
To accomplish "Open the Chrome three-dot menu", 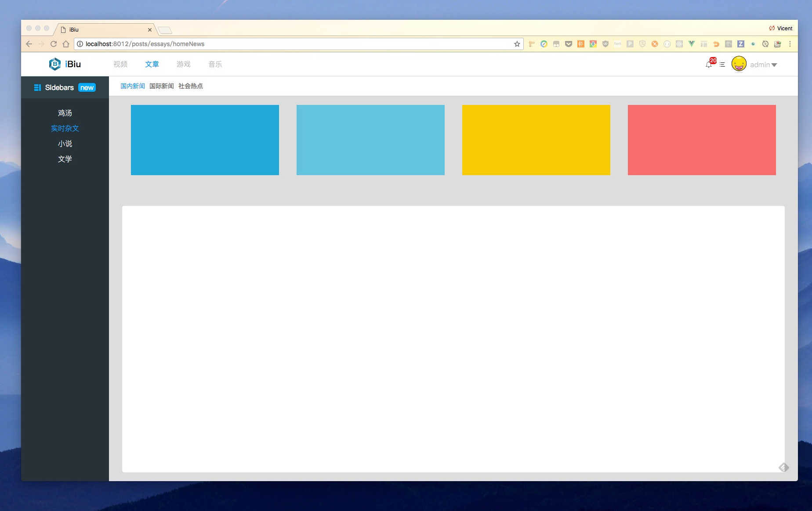I will [790, 44].
